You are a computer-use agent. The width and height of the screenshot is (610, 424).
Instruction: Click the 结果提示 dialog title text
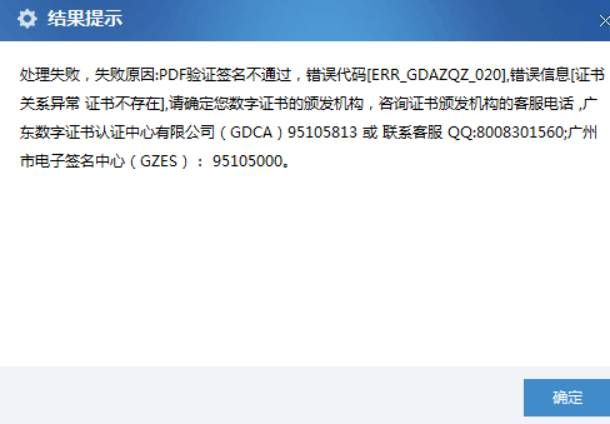(x=85, y=19)
